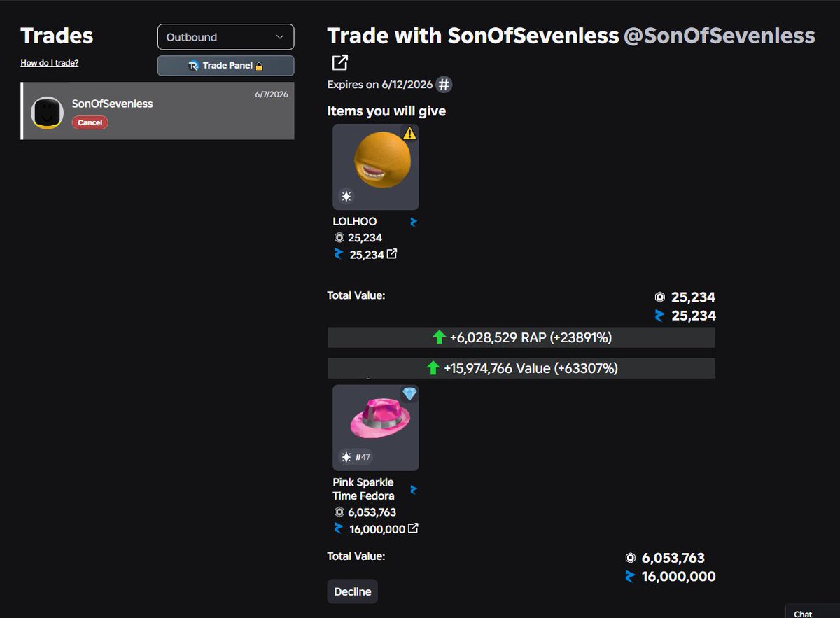This screenshot has width=840, height=618.
Task: Click the hashtag icon beside expiry date
Action: pyautogui.click(x=444, y=85)
